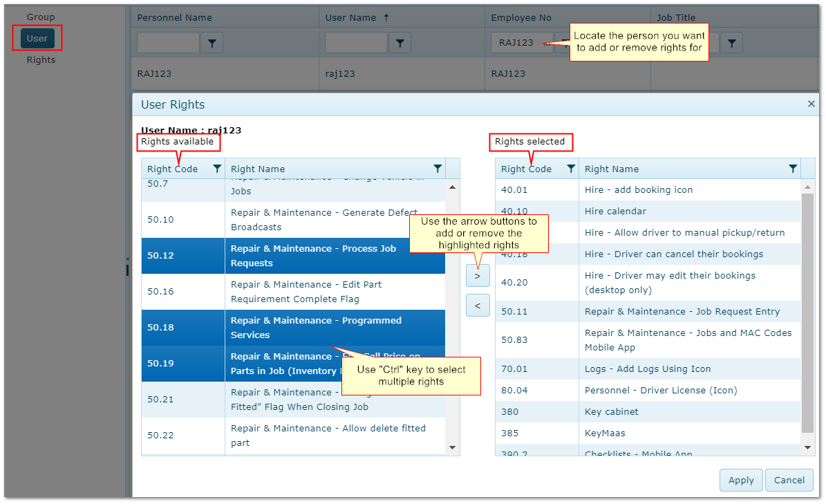Filter Right Code in Rights selected list
This screenshot has height=504, width=826.
click(571, 169)
